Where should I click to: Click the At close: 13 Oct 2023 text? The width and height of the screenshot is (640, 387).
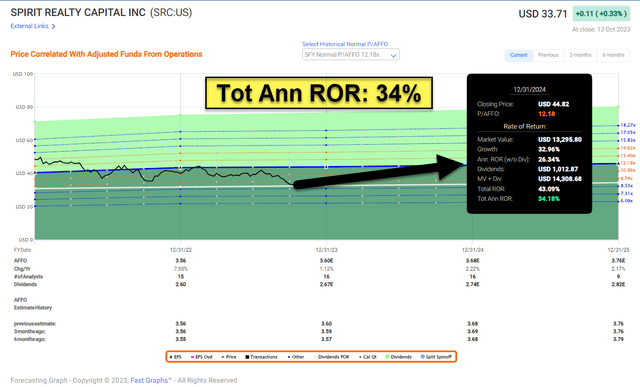pos(601,29)
